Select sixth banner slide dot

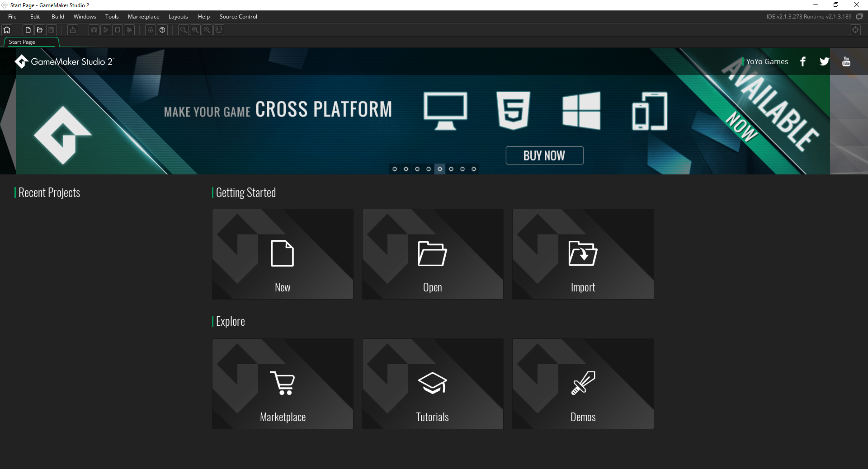(451, 169)
